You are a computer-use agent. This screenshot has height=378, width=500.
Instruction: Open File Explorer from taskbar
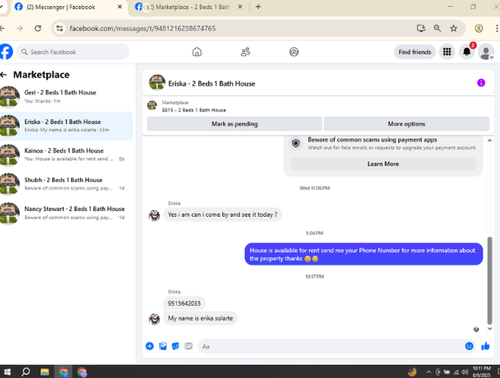(x=44, y=372)
